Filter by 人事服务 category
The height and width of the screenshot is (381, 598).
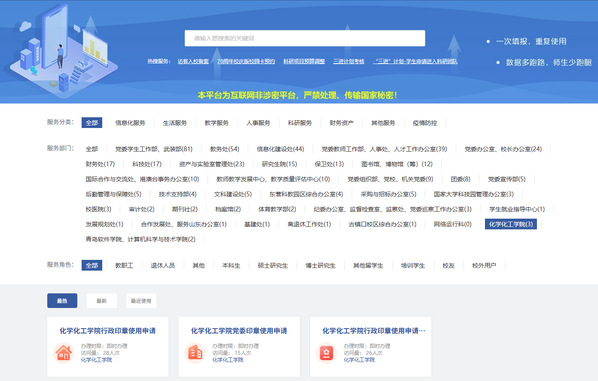click(x=258, y=123)
